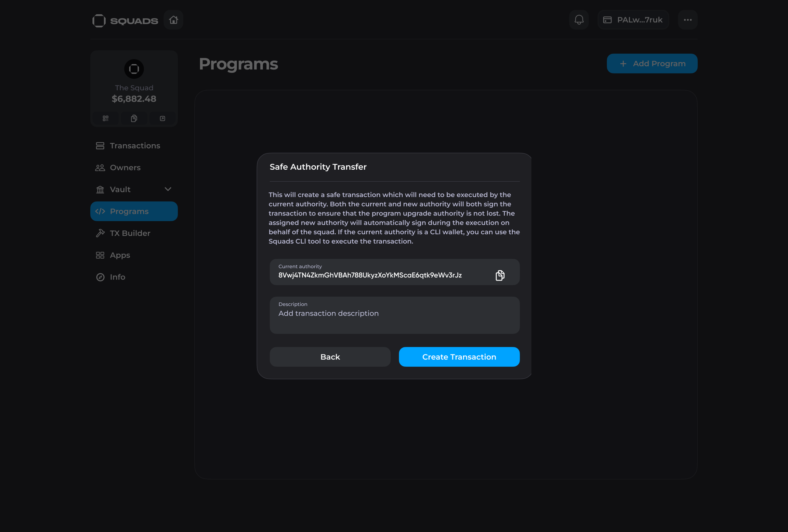Open the PALw...7ruk wallet menu
The height and width of the screenshot is (532, 788).
tap(633, 20)
